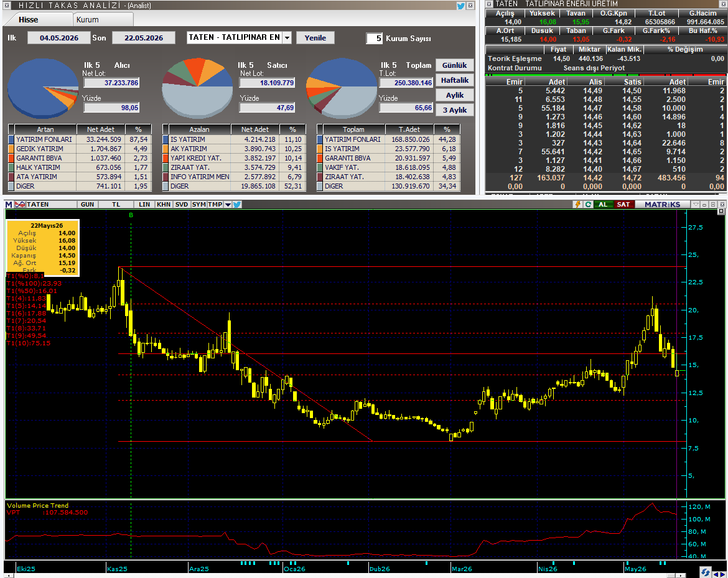The image size is (728, 578).
Task: Click the Net Adet header in Artan table
Action: [100, 129]
